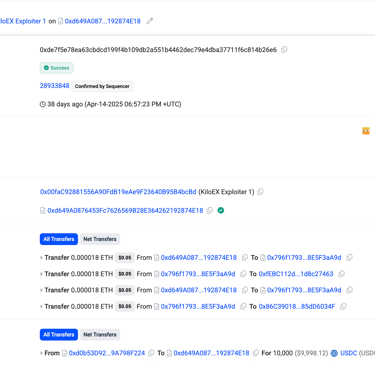Switch to Net Transfers above the USDC transfer

pos(100,334)
